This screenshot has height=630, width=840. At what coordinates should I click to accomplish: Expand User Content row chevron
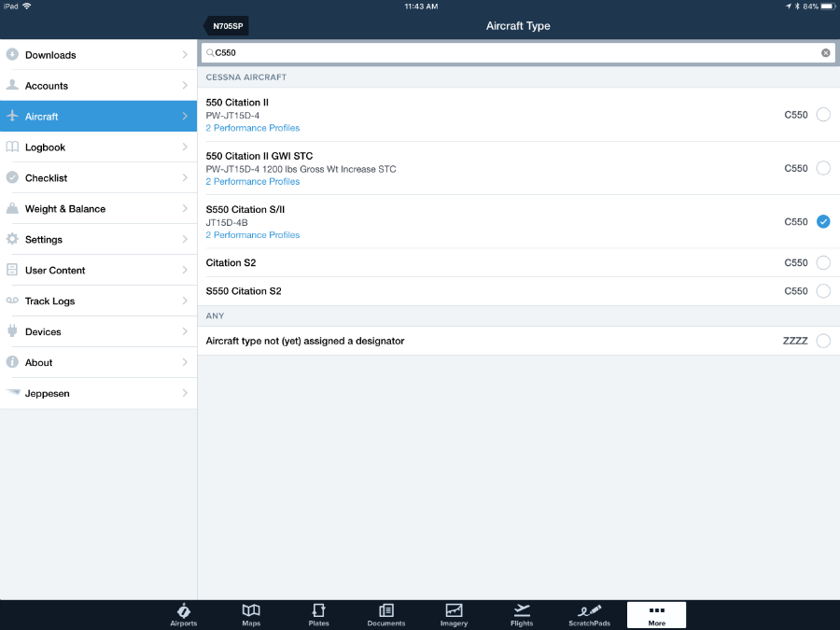point(185,270)
